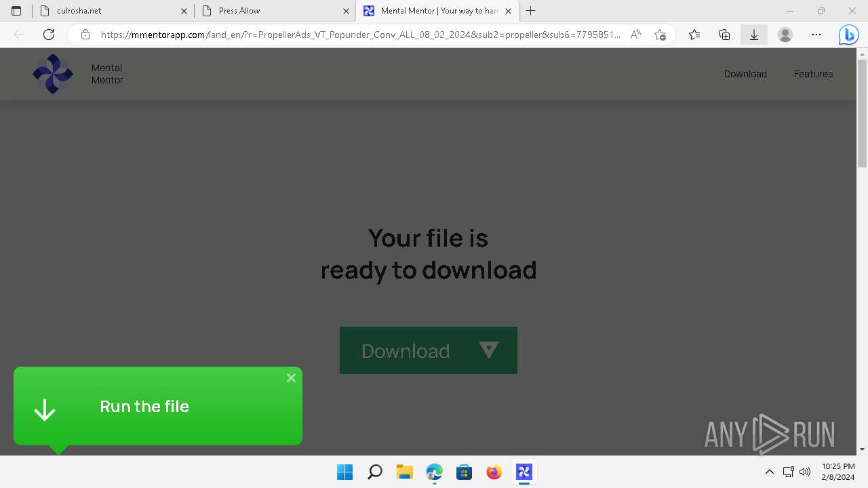Add this page to favorites star
The width and height of the screenshot is (868, 488).
tap(660, 35)
